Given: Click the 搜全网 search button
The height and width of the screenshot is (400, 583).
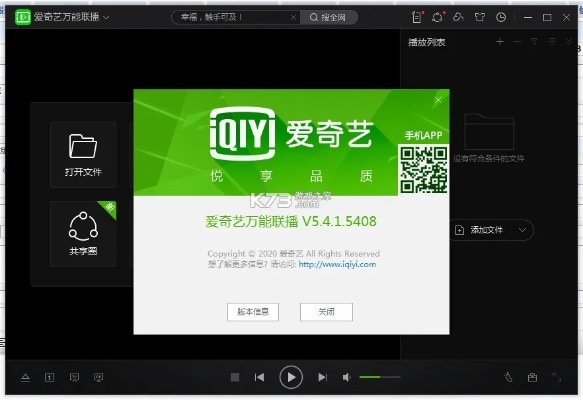Looking at the screenshot, I should pyautogui.click(x=328, y=17).
